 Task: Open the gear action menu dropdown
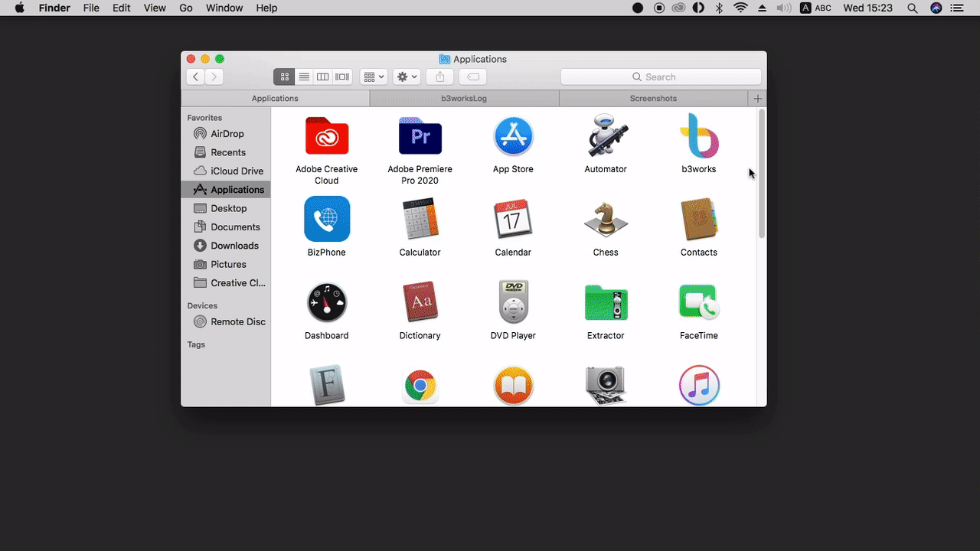[407, 77]
